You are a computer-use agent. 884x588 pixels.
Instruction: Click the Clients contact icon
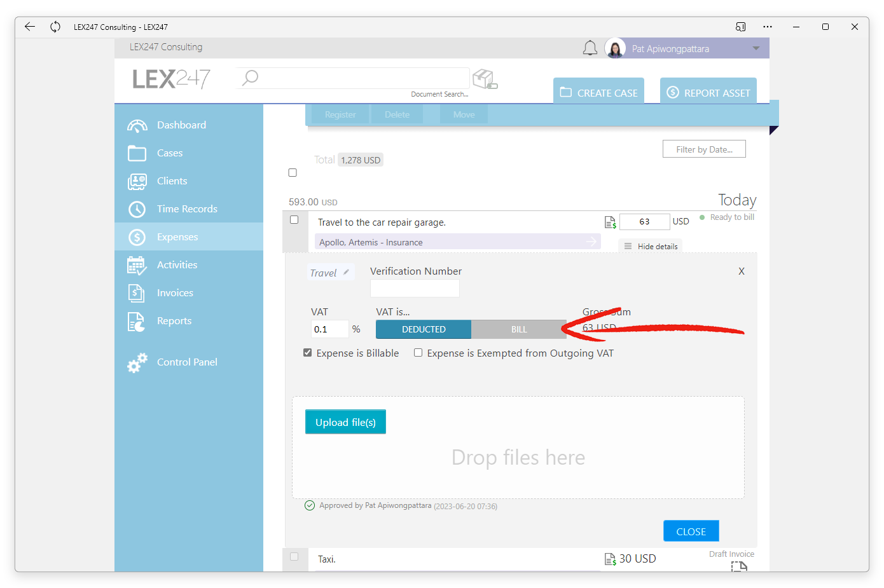point(137,181)
